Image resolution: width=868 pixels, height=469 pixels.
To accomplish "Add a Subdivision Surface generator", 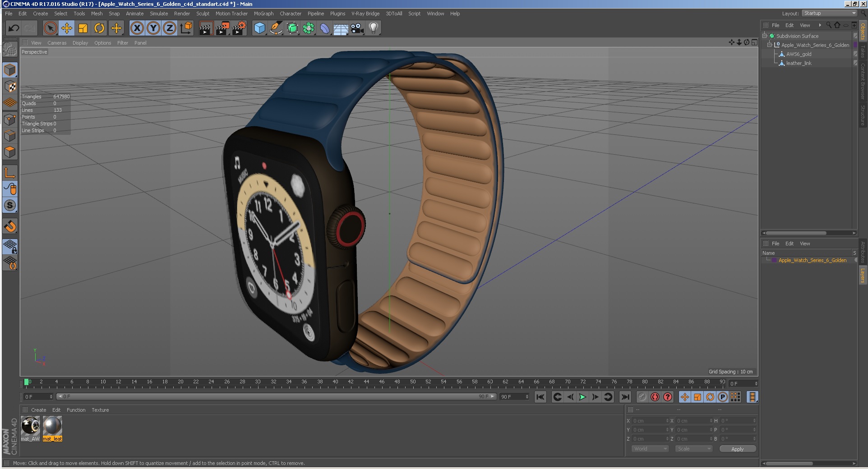I will pos(292,28).
